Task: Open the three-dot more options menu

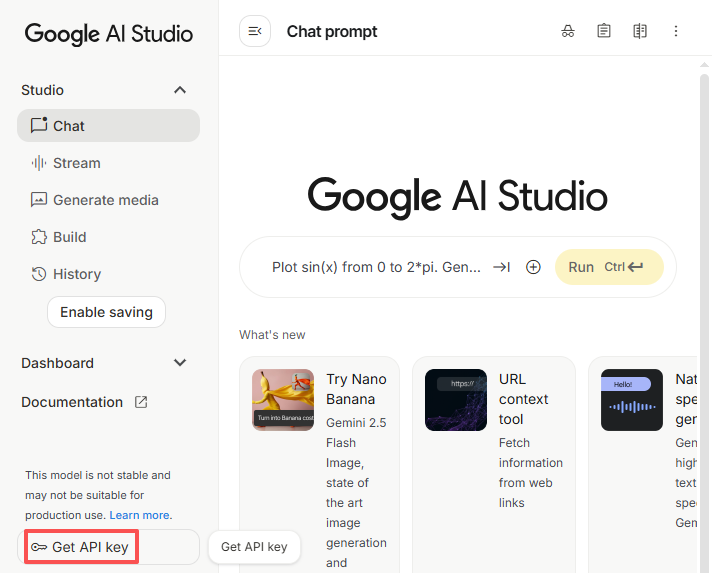Action: click(676, 31)
